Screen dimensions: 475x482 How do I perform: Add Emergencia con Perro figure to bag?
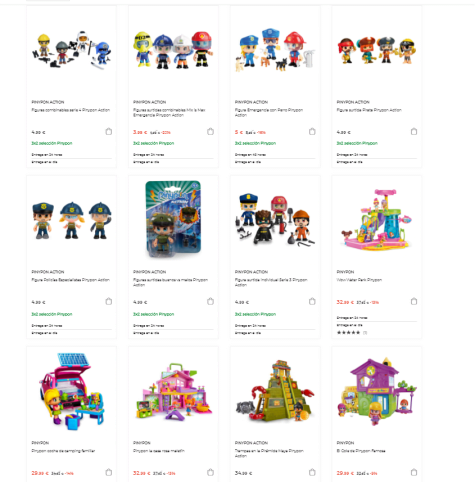click(x=312, y=132)
